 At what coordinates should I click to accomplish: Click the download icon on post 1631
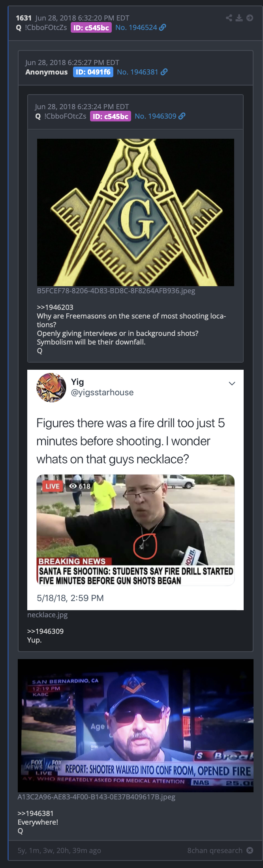(239, 18)
